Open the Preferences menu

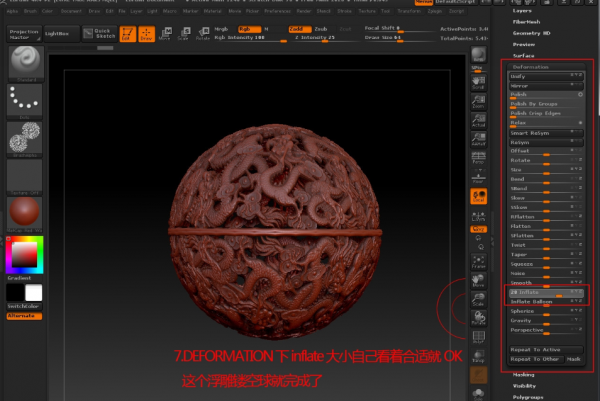click(x=277, y=11)
